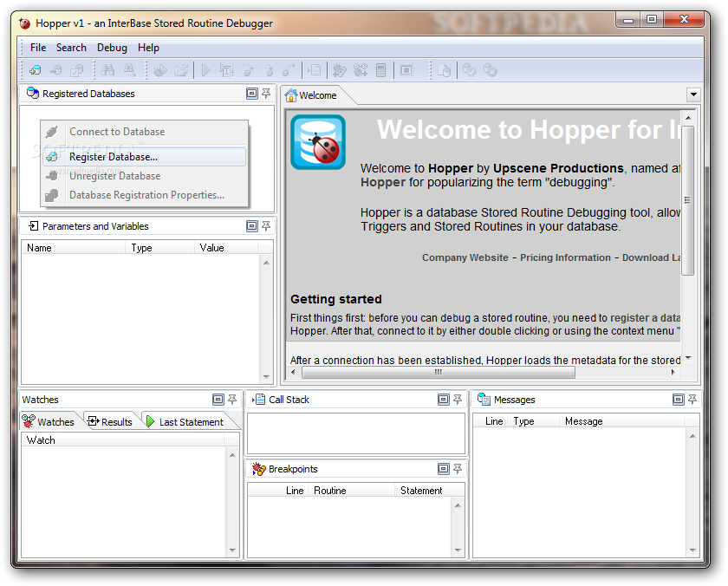Viewport: 728px width, 586px height.
Task: Click the Evaluate calculator toolbar icon
Action: tap(381, 70)
